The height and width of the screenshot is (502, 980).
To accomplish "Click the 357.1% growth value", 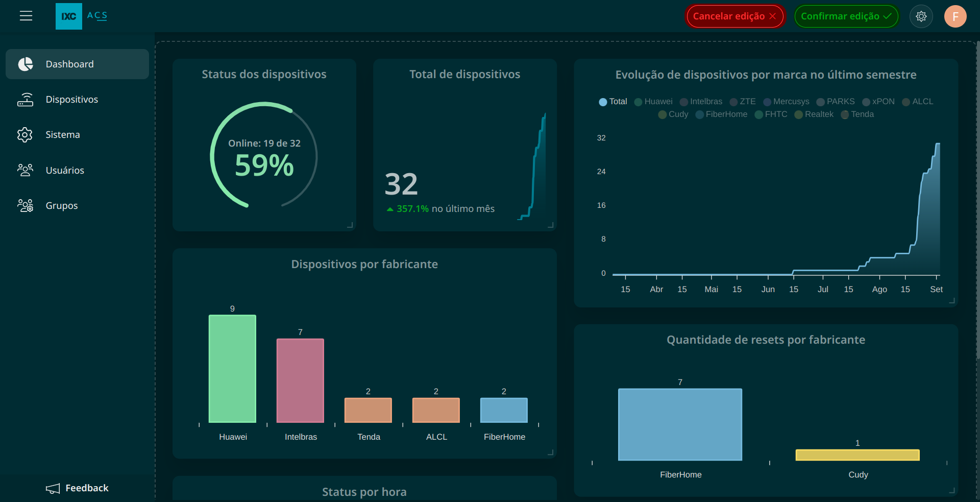I will [412, 209].
